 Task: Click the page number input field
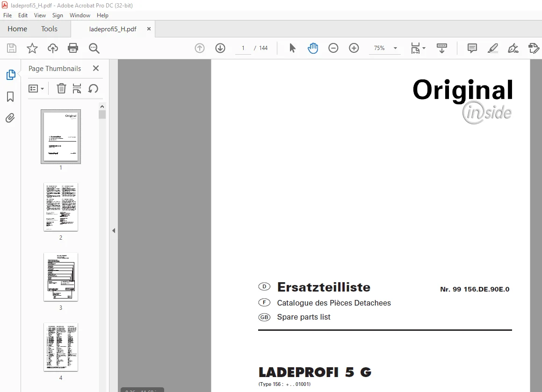coord(243,48)
